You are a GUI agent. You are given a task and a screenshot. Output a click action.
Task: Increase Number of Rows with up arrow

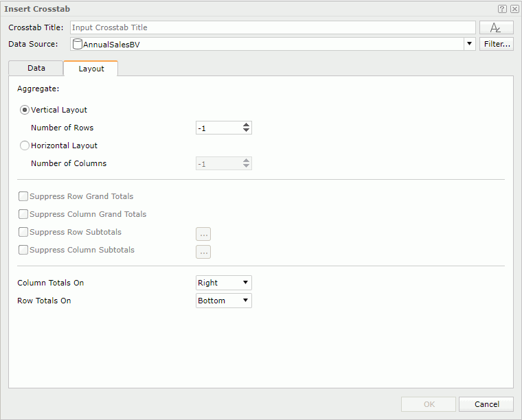pyautogui.click(x=247, y=125)
